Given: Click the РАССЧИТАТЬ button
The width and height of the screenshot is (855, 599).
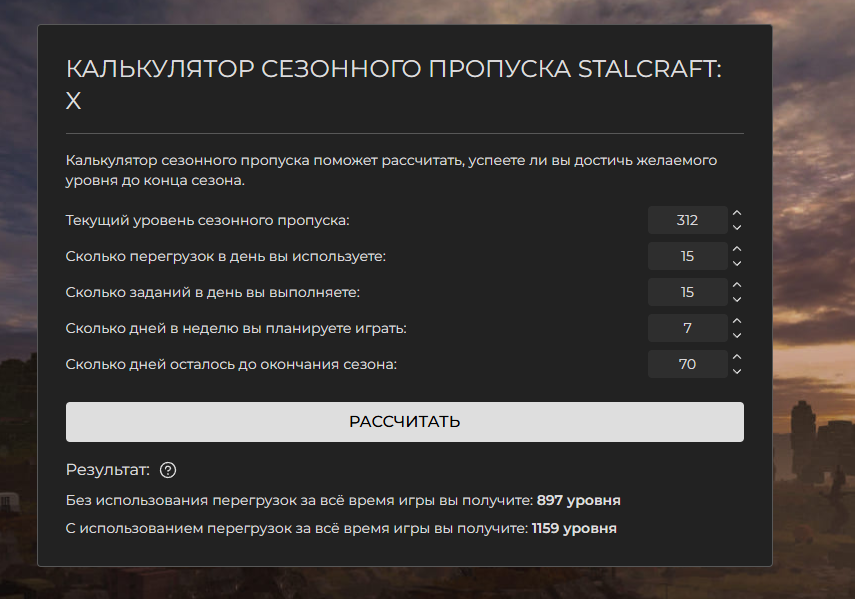Looking at the screenshot, I should click(x=405, y=422).
